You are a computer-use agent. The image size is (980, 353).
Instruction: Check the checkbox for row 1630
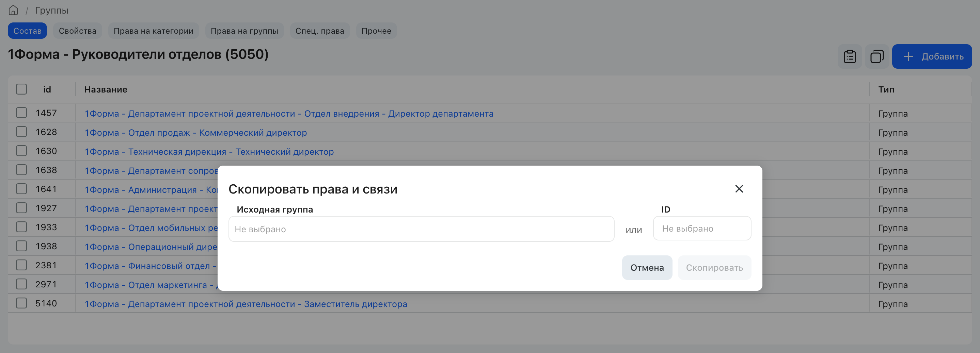[x=22, y=151]
